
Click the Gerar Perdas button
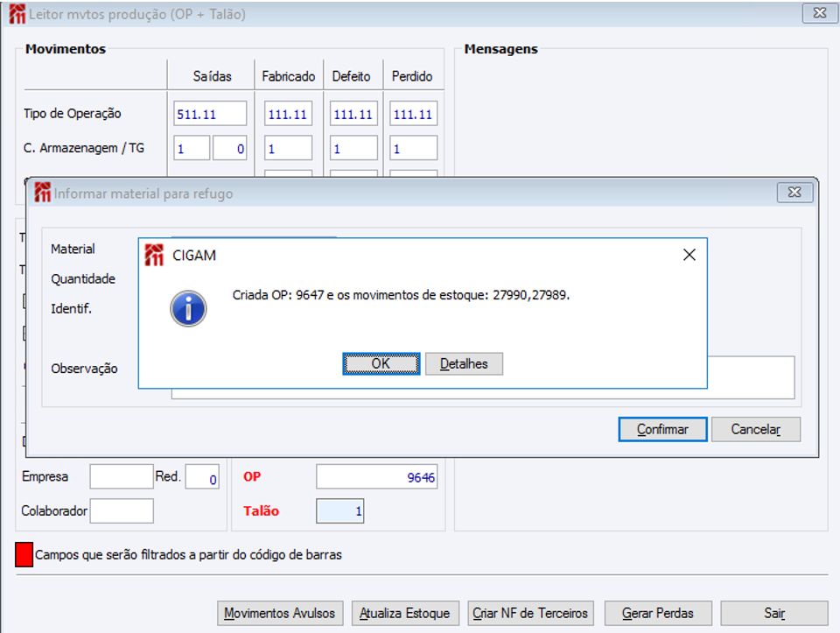coord(658,613)
